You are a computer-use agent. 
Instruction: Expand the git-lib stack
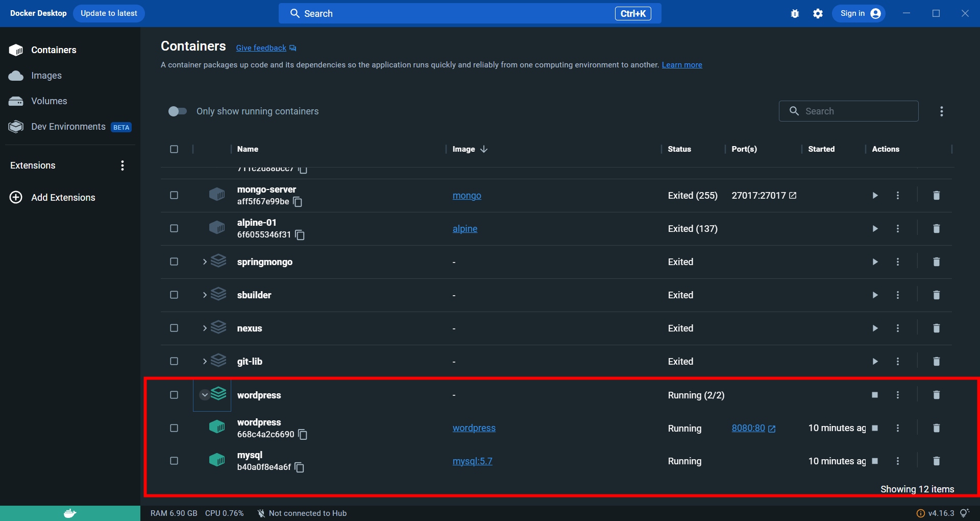[x=205, y=362]
